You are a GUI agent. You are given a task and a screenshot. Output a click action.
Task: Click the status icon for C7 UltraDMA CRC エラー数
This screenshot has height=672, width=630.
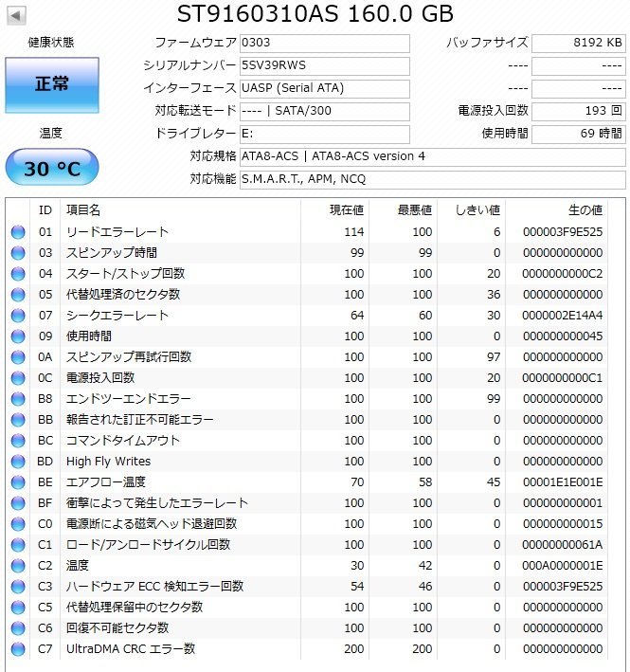[x=18, y=649]
